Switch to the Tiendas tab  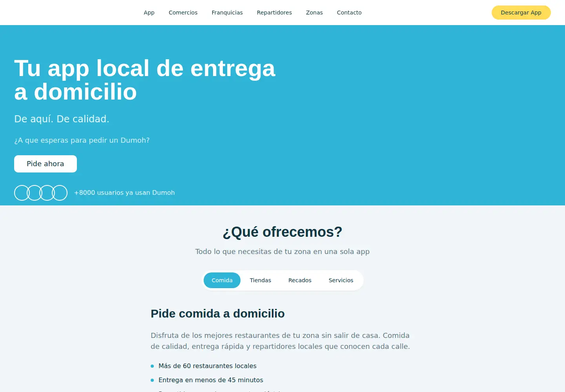click(261, 280)
